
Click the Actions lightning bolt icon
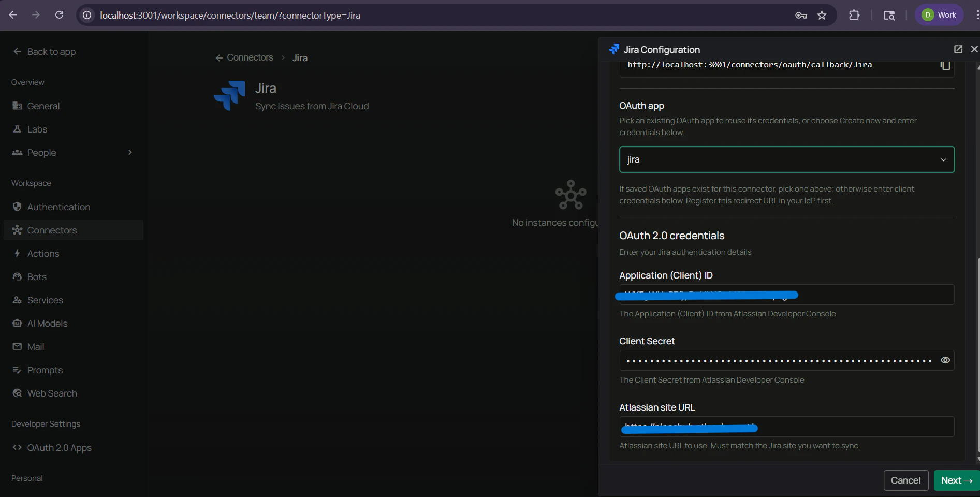(x=17, y=253)
